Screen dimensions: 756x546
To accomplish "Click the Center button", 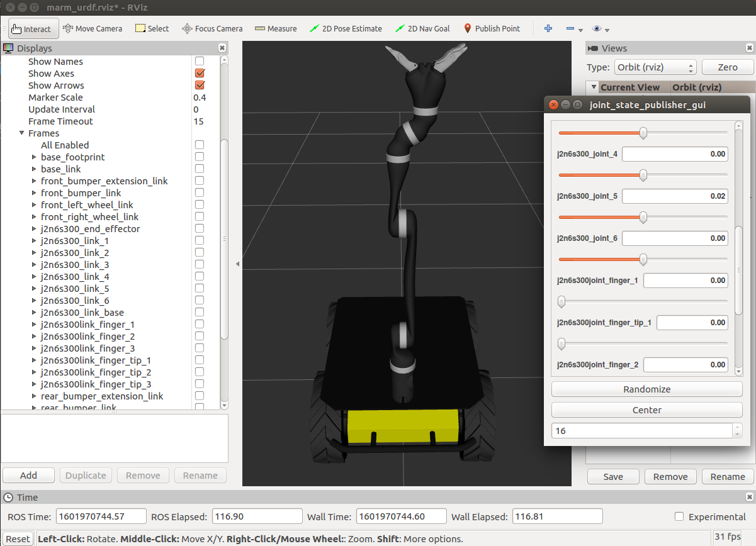I will coord(646,410).
